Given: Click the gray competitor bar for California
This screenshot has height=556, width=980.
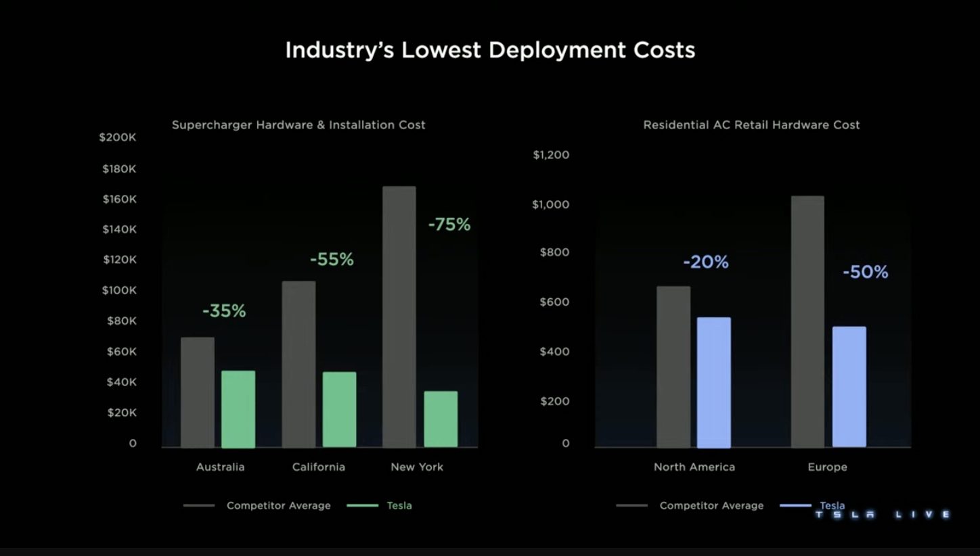Looking at the screenshot, I should tap(298, 365).
